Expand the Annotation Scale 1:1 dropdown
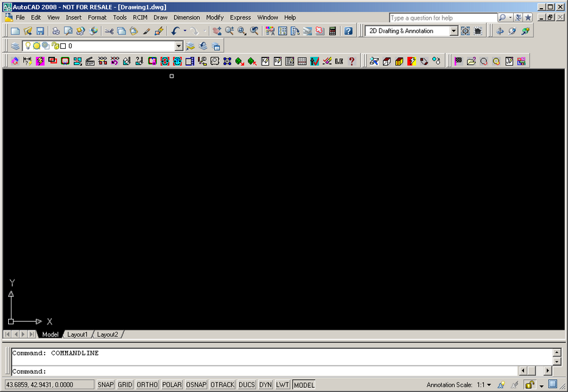 489,385
